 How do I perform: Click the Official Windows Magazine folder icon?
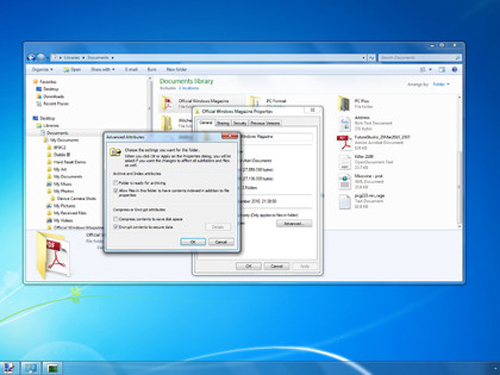tap(168, 103)
